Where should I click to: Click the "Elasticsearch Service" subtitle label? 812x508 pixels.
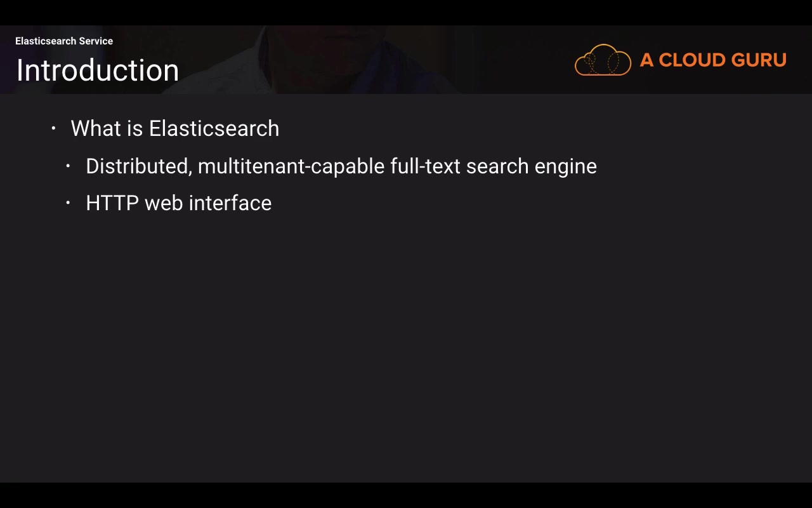64,41
